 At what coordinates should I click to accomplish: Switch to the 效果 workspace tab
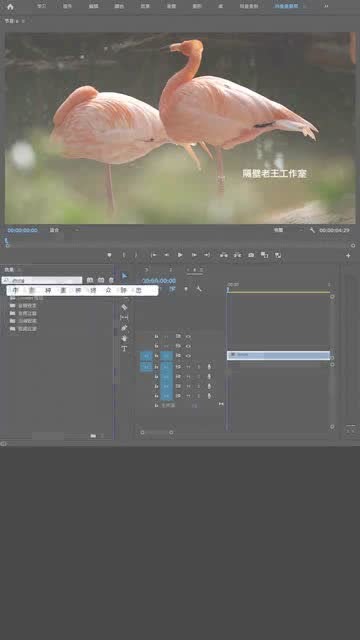[x=145, y=7]
